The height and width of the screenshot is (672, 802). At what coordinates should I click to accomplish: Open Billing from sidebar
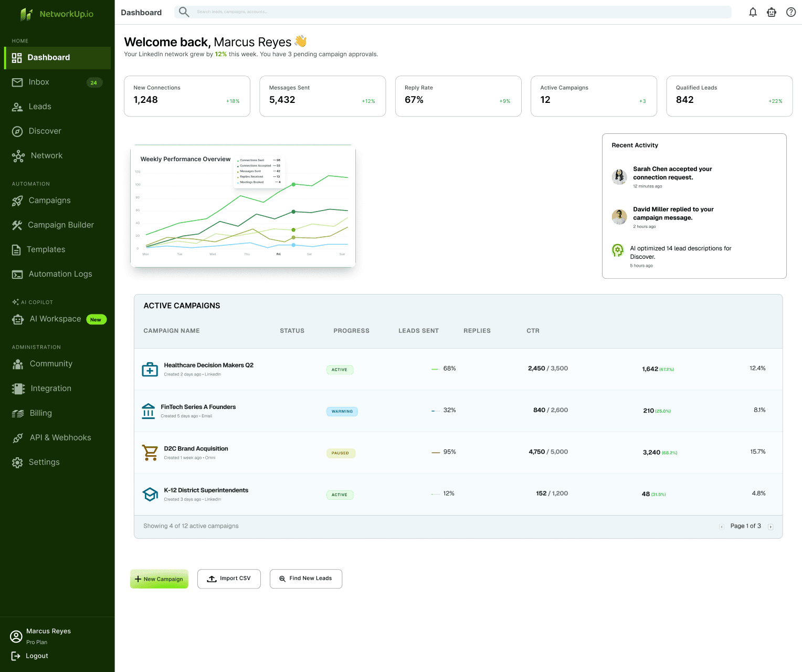57,413
